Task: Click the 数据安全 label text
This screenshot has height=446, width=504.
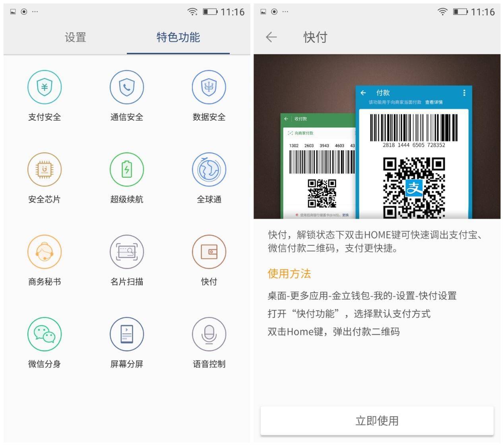Action: click(209, 117)
